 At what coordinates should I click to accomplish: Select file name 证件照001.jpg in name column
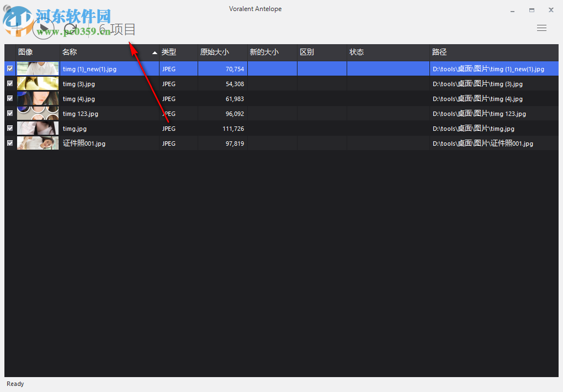click(84, 144)
